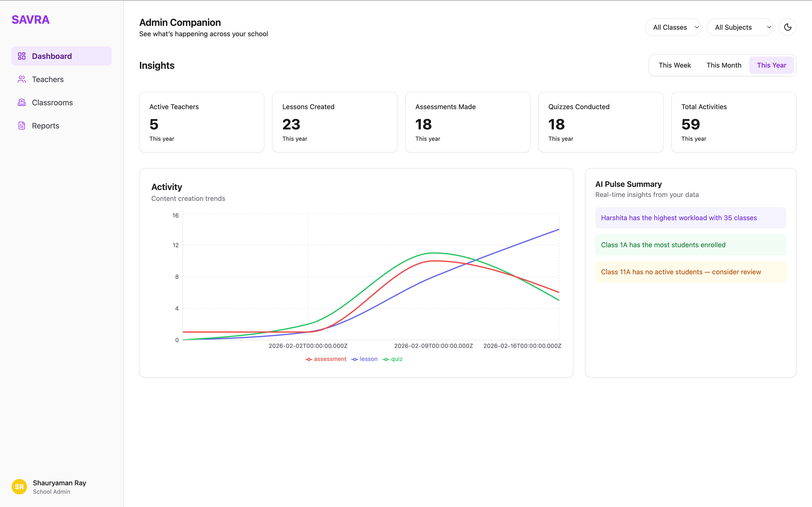Switch to This Month tab
The image size is (812, 507).
pyautogui.click(x=724, y=65)
